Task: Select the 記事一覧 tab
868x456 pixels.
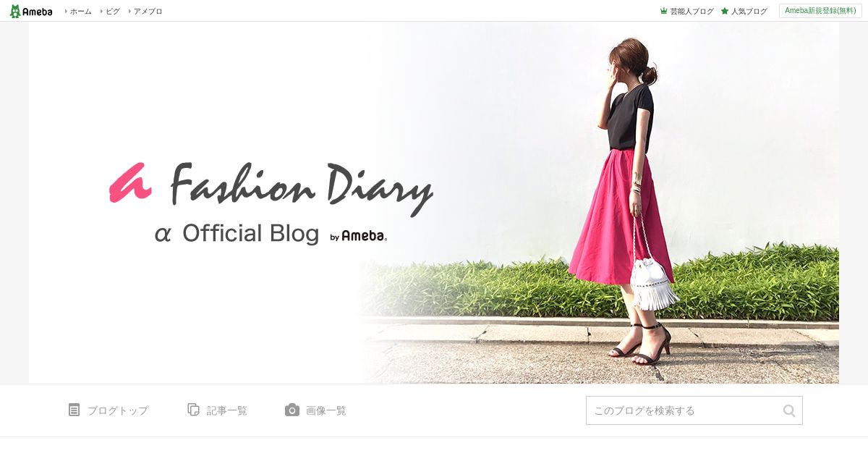Action: 218,410
